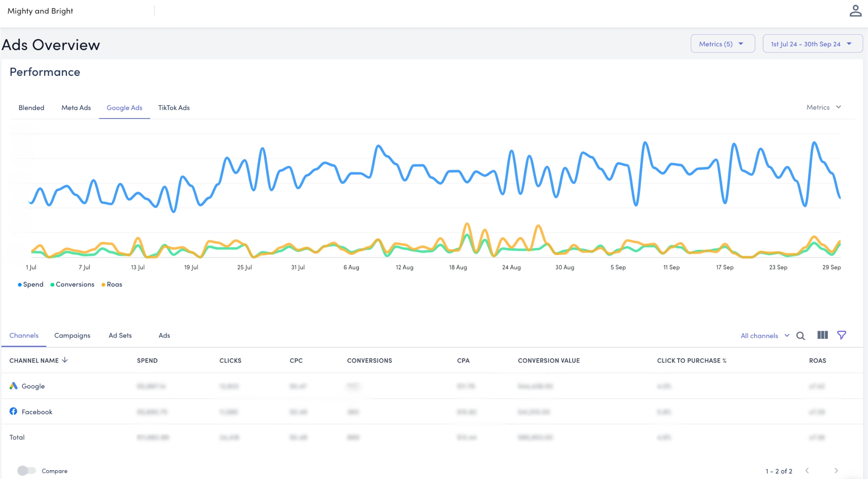Open the date range dropdown
This screenshot has height=479, width=868.
[812, 44]
